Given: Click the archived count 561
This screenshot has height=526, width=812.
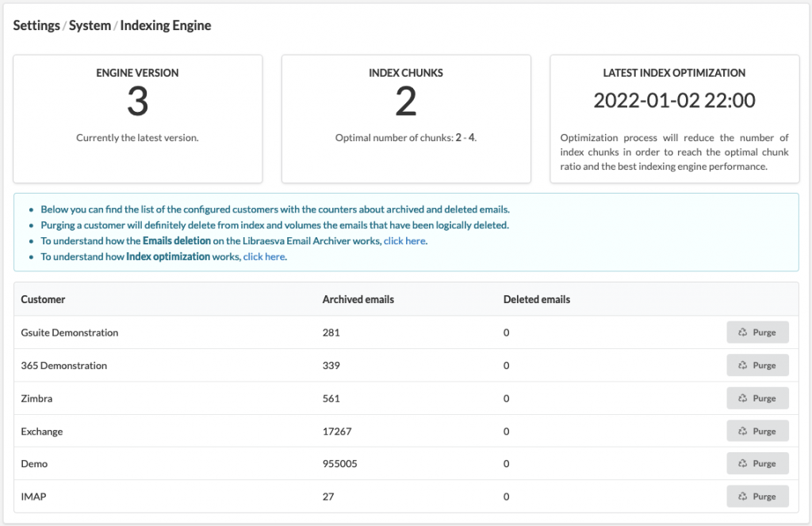Looking at the screenshot, I should pyautogui.click(x=331, y=398).
